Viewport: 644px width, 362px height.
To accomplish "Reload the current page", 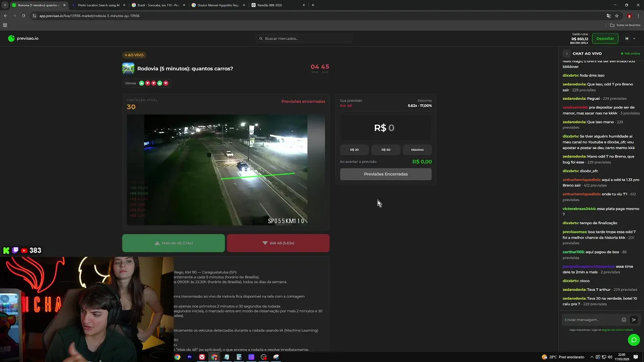I will pyautogui.click(x=24, y=16).
